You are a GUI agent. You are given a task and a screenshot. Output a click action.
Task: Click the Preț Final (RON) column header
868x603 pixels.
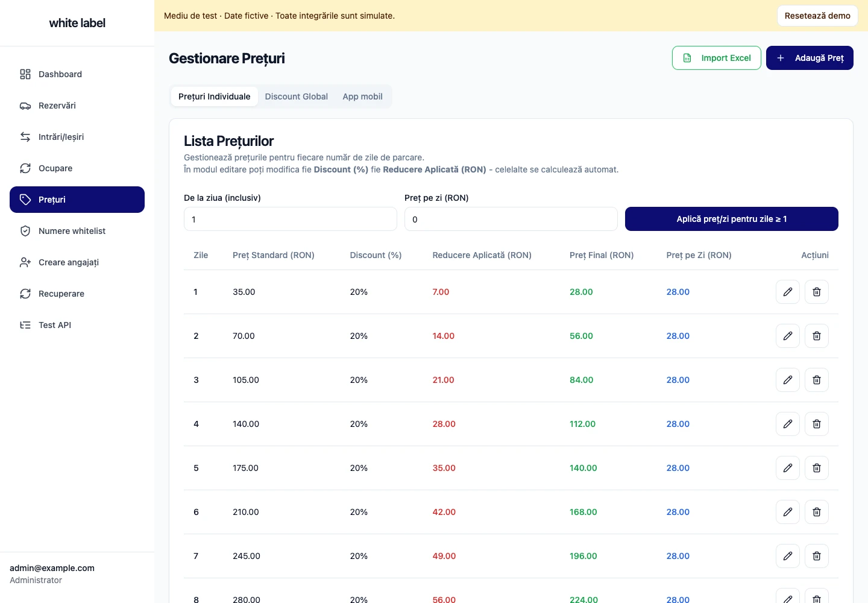coord(602,255)
